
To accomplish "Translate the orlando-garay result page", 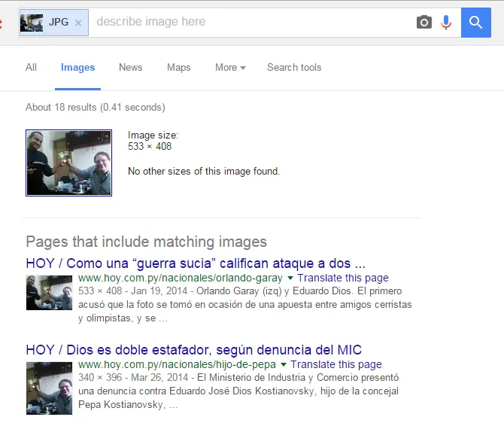I will click(x=342, y=278).
